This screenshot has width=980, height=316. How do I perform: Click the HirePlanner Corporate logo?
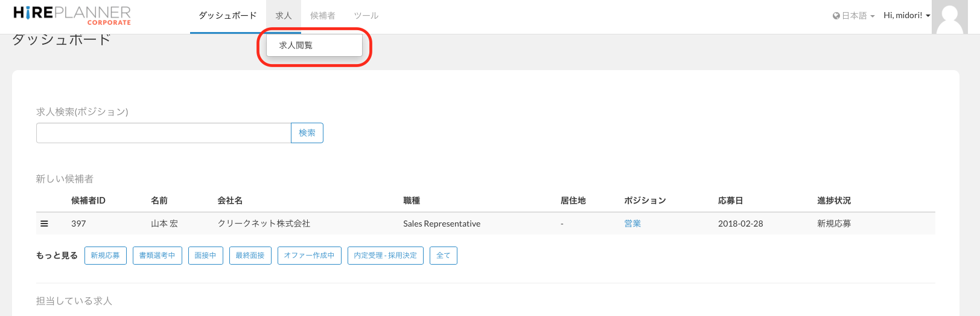tap(72, 15)
